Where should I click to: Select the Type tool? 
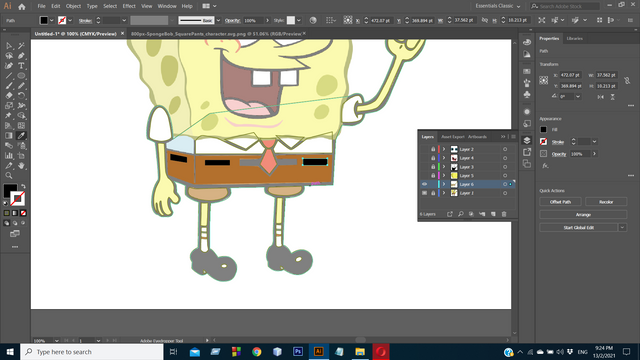(x=21, y=66)
